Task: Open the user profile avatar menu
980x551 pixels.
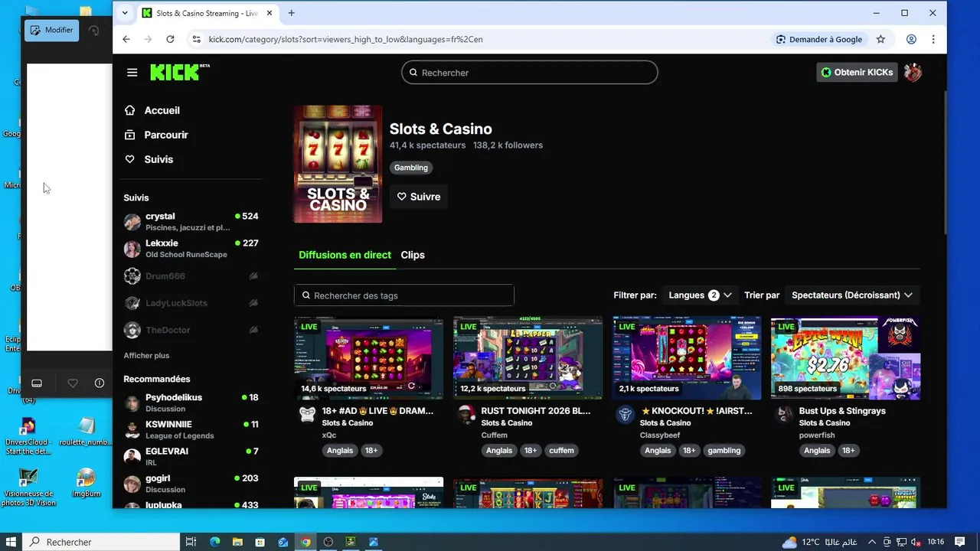Action: click(x=913, y=73)
